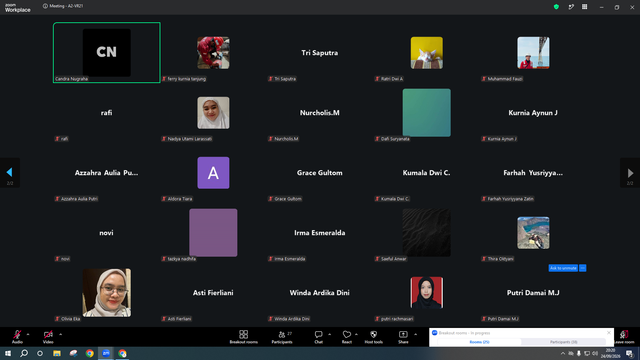The height and width of the screenshot is (360, 640).
Task: Open audio options arrow next to Audio
Action: [28, 334]
